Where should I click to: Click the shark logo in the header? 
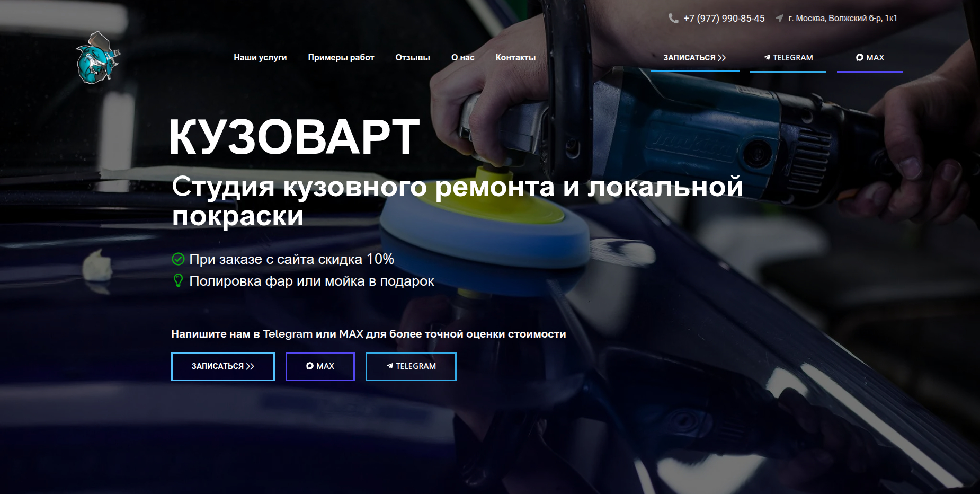[97, 58]
